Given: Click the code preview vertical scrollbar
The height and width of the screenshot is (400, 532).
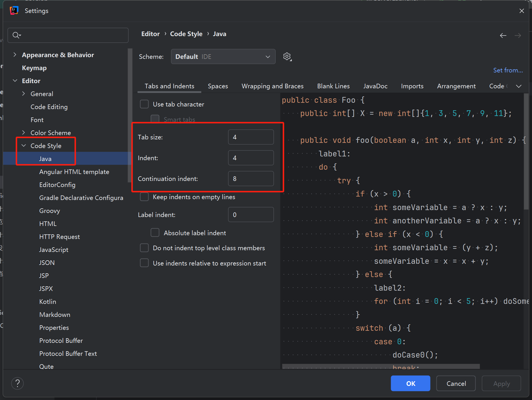Looking at the screenshot, I should point(526,152).
